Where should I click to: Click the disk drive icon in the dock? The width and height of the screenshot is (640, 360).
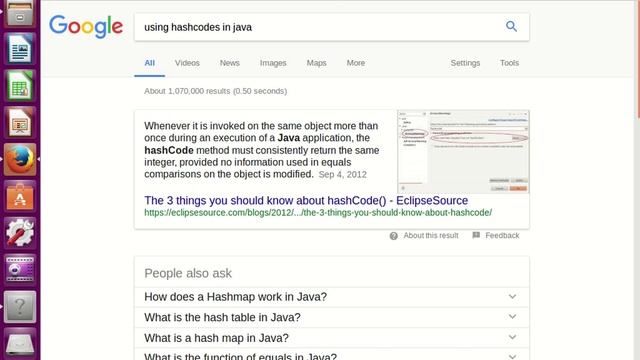tap(20, 344)
